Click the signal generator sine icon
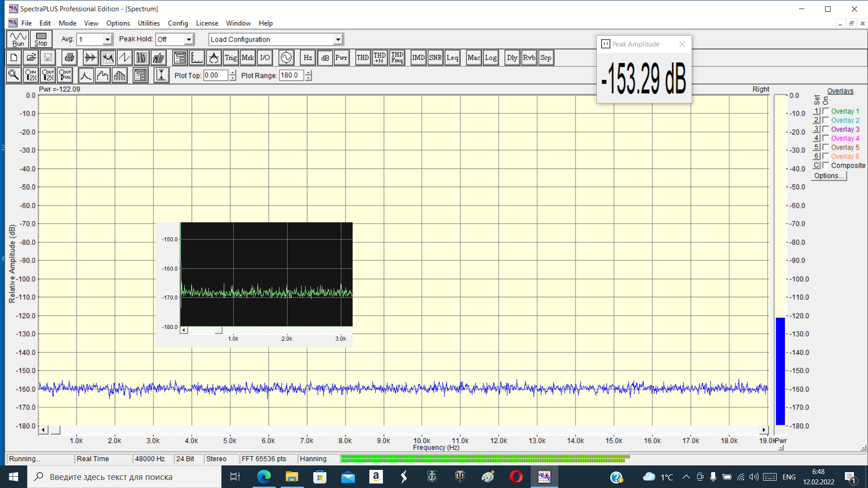The height and width of the screenshot is (488, 868). [x=286, y=58]
